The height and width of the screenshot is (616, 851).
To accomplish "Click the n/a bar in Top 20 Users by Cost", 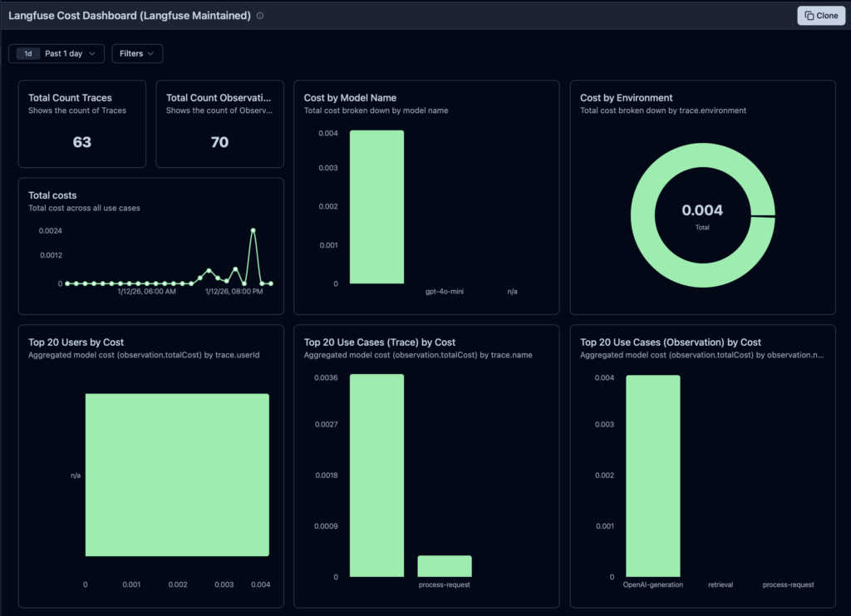I will pos(177,475).
